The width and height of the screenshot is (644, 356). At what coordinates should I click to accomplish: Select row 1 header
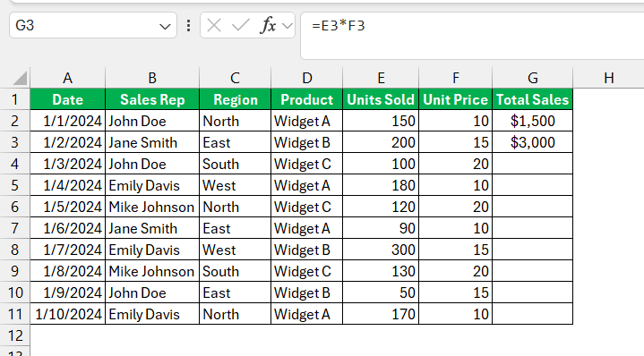15,99
